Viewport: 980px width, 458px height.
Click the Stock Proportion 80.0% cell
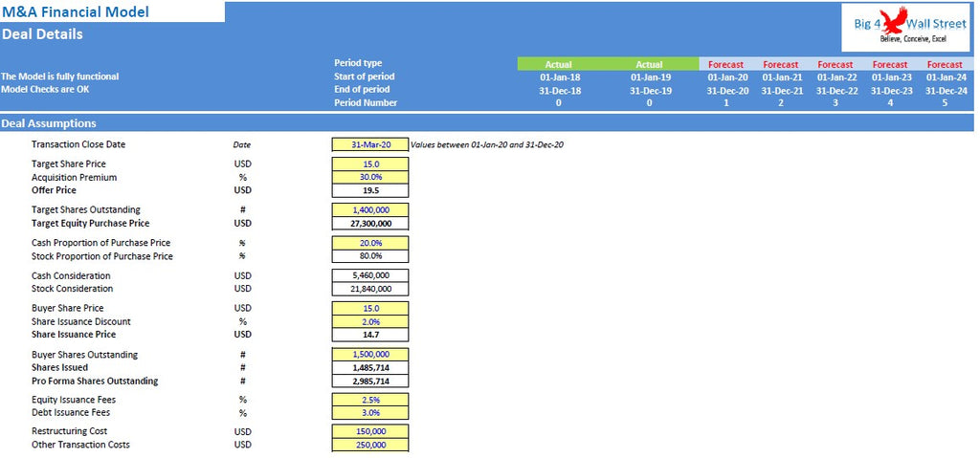[x=369, y=256]
